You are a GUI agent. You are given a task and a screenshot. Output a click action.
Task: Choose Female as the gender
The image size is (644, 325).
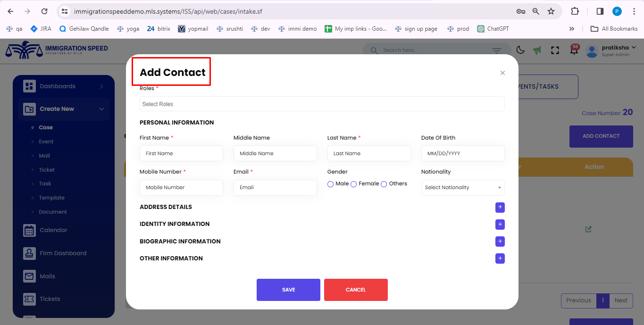(354, 184)
